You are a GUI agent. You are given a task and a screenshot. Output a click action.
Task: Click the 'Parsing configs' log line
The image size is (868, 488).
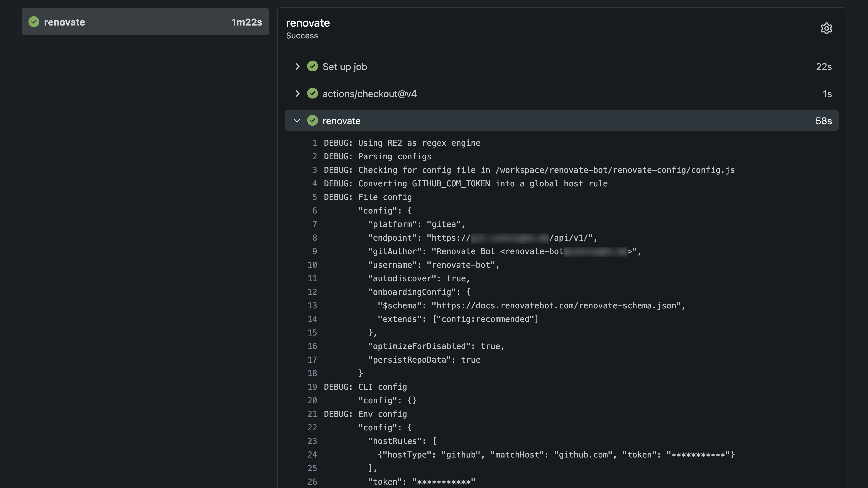pyautogui.click(x=377, y=157)
